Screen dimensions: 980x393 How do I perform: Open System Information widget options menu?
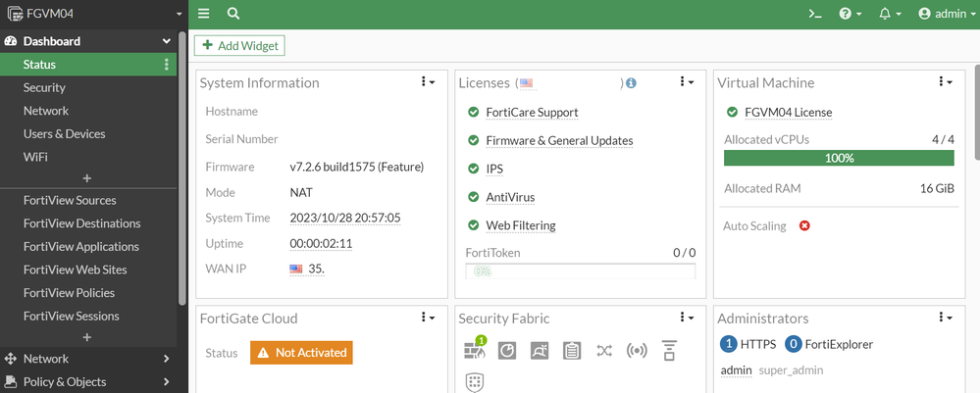pyautogui.click(x=427, y=82)
